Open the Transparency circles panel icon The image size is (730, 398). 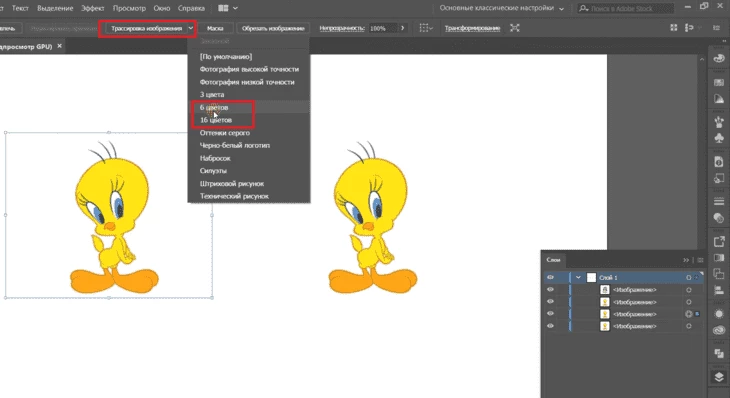[x=719, y=218]
